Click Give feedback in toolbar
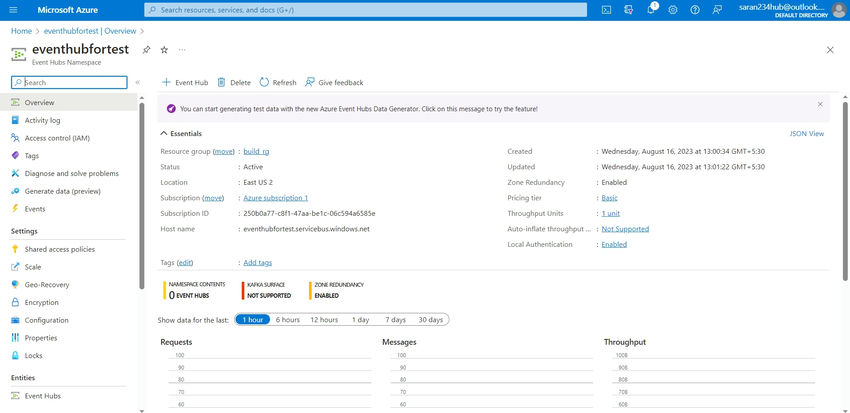Screen dimensions: 850x413 point(334,82)
